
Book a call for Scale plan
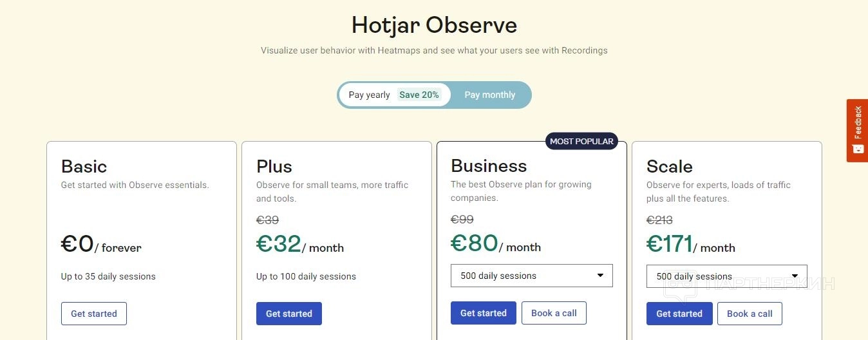(750, 314)
